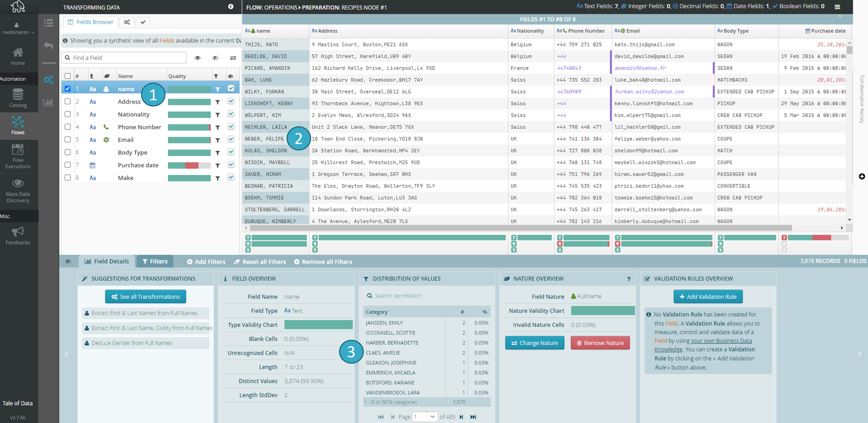
Task: Click the Purchase date quality bar in fields list
Action: [x=189, y=166]
